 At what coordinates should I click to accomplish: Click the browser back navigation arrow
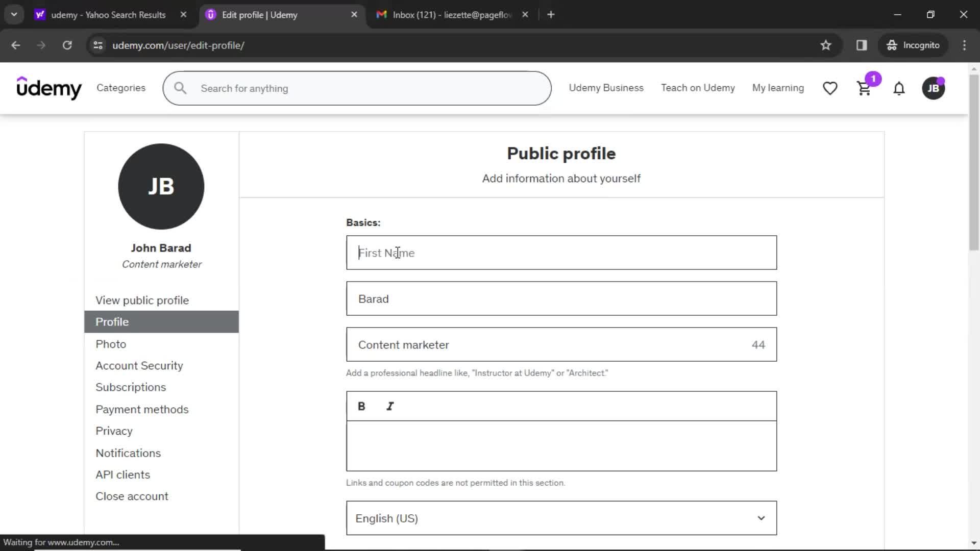click(x=15, y=45)
